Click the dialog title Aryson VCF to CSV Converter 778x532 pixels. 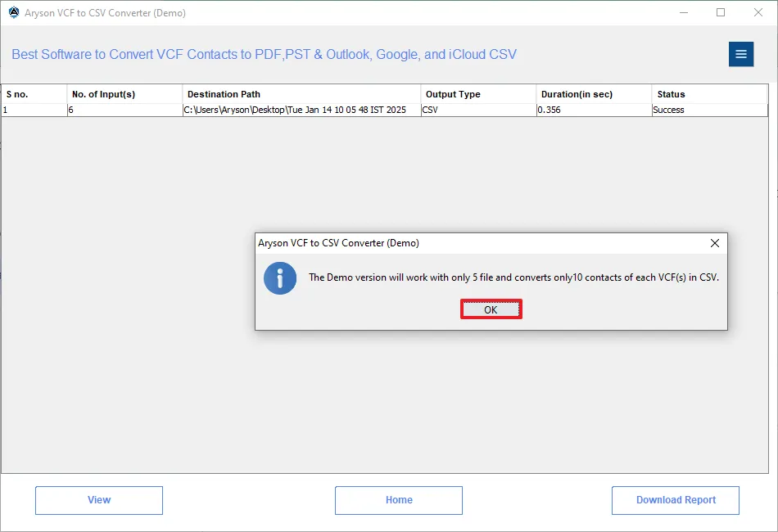[x=338, y=243]
